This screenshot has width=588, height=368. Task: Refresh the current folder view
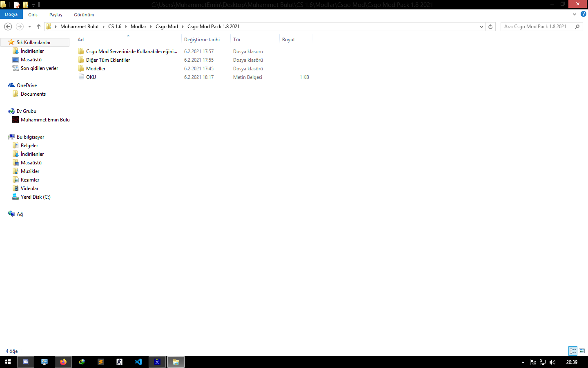tap(490, 27)
